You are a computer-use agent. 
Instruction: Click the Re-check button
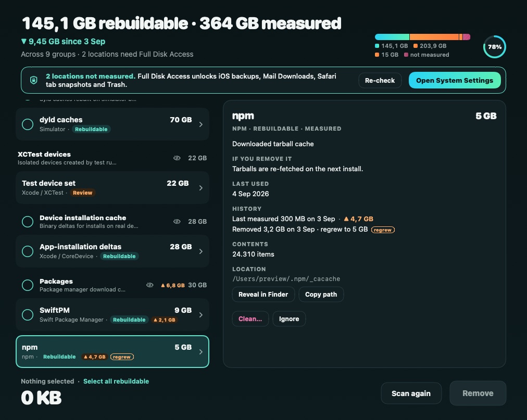(380, 80)
